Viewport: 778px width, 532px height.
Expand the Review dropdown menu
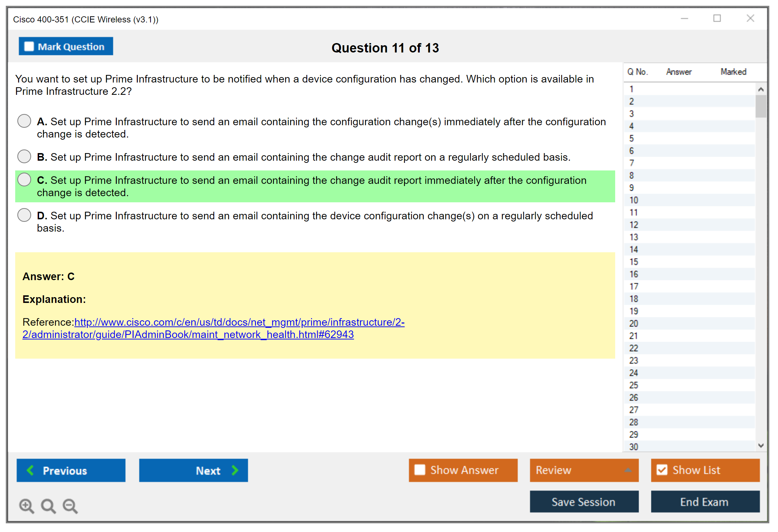click(628, 470)
